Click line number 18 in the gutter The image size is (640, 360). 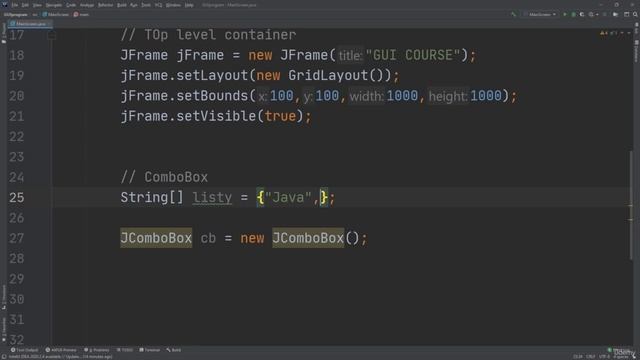click(x=16, y=55)
